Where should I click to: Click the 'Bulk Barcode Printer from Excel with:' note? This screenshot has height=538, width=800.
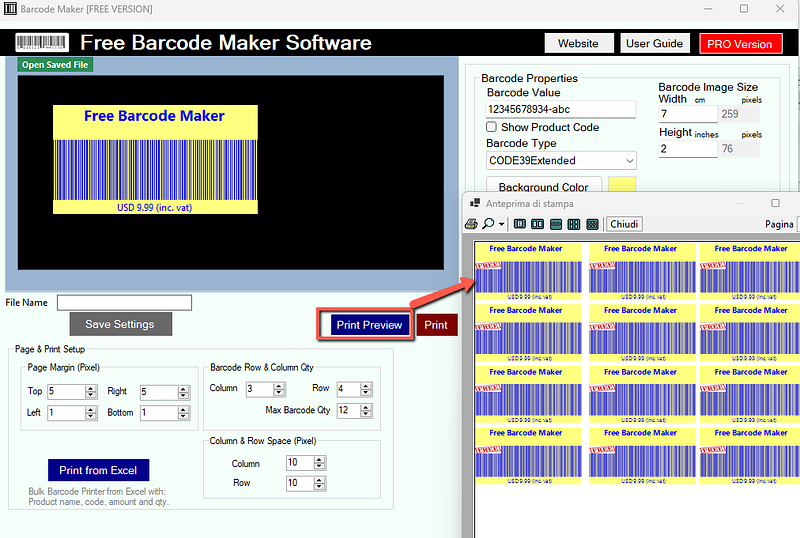(97, 492)
